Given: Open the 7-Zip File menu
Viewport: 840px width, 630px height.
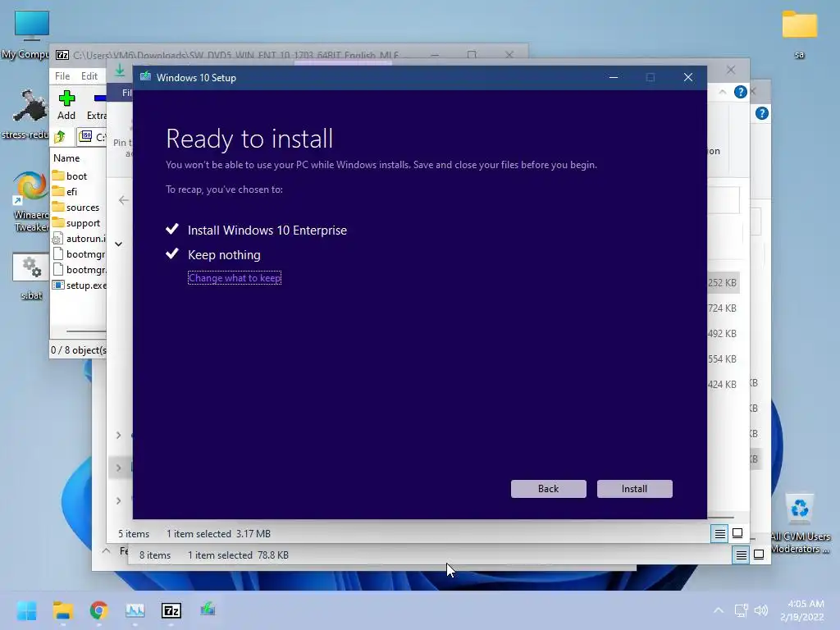Looking at the screenshot, I should (62, 76).
